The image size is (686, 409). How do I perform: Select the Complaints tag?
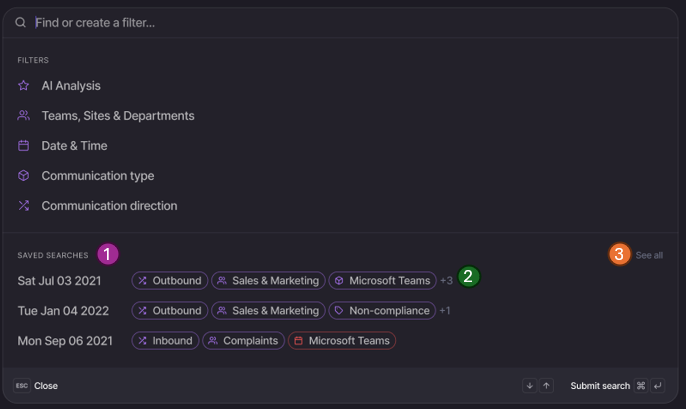(243, 341)
